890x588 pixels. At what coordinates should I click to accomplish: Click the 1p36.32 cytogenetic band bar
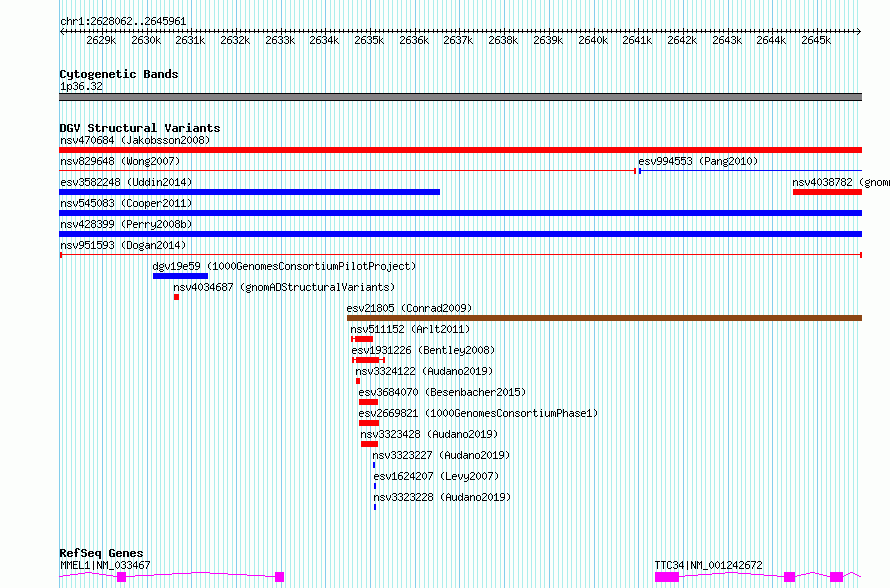tap(460, 97)
